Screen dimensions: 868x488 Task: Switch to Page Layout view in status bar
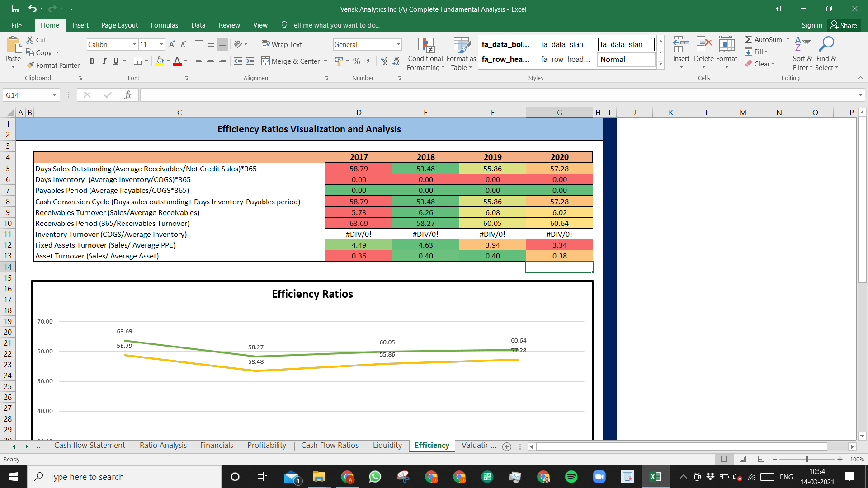coord(742,459)
